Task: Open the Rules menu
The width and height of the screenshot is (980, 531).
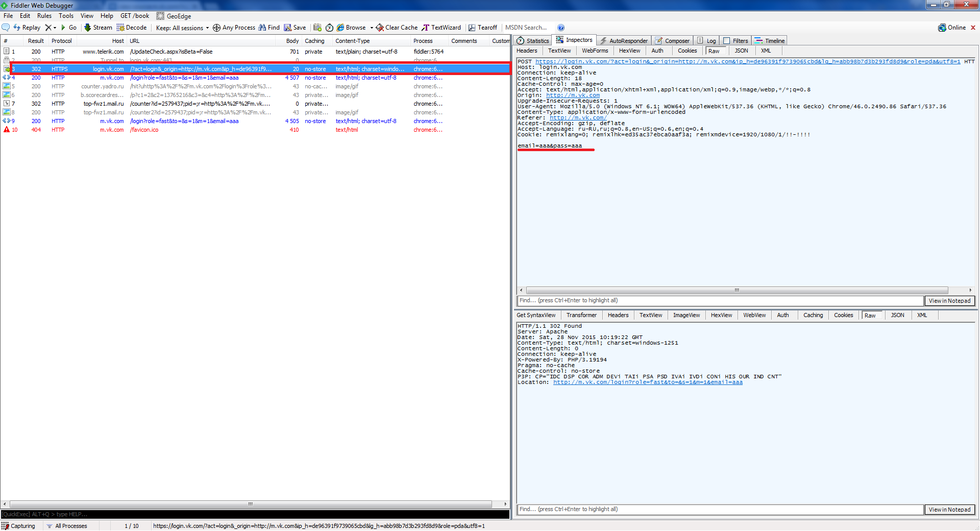Action: click(x=44, y=16)
